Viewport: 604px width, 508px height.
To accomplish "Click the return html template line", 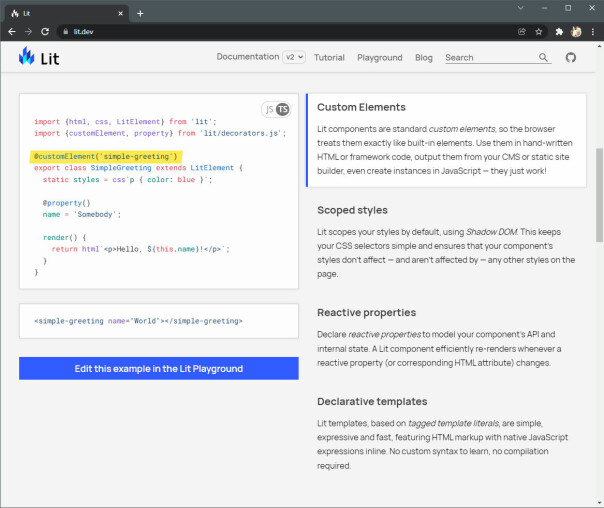I will 140,249.
